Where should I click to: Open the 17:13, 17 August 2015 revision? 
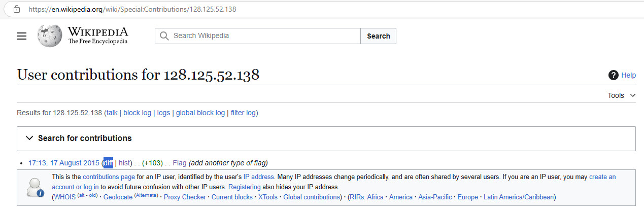[64, 163]
